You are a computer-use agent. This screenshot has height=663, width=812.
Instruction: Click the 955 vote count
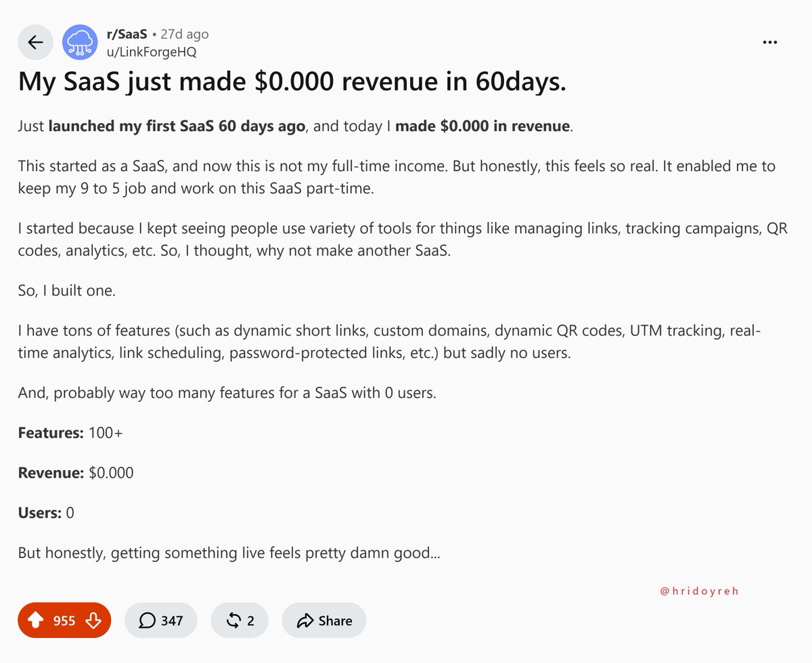[x=64, y=620]
